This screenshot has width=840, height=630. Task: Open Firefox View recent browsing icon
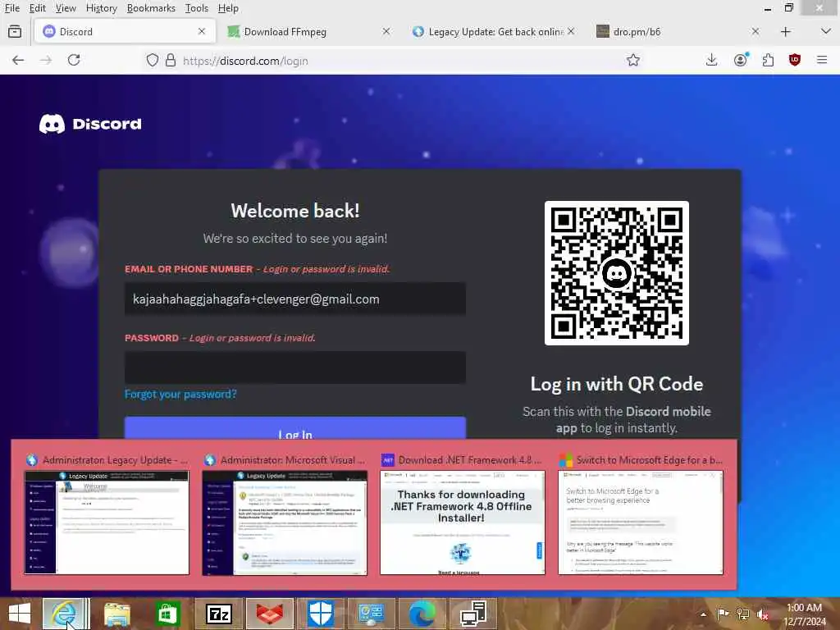pyautogui.click(x=15, y=32)
